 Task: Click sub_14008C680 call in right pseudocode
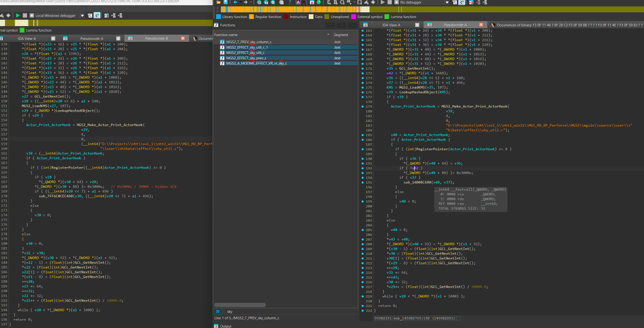418,182
